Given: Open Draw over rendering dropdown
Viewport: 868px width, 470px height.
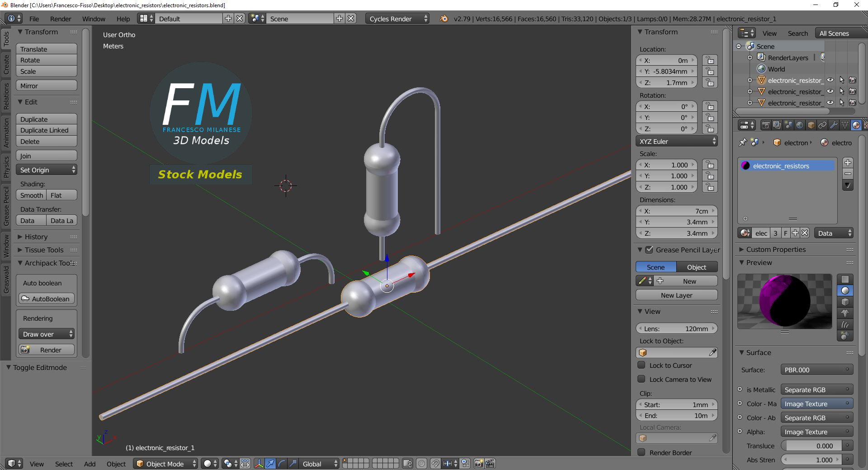Looking at the screenshot, I should pyautogui.click(x=47, y=334).
